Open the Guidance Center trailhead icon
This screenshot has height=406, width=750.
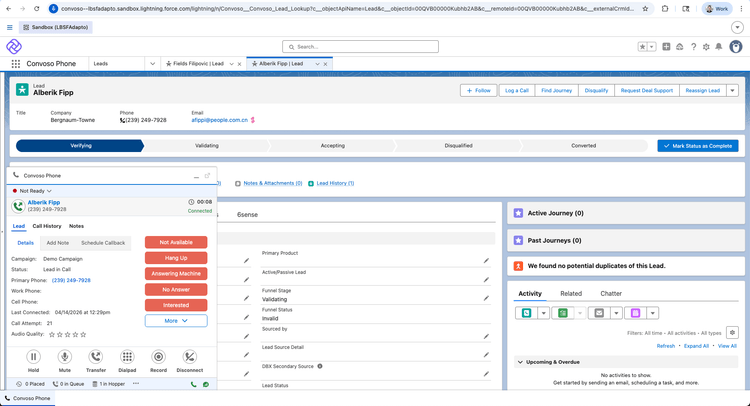pyautogui.click(x=679, y=46)
